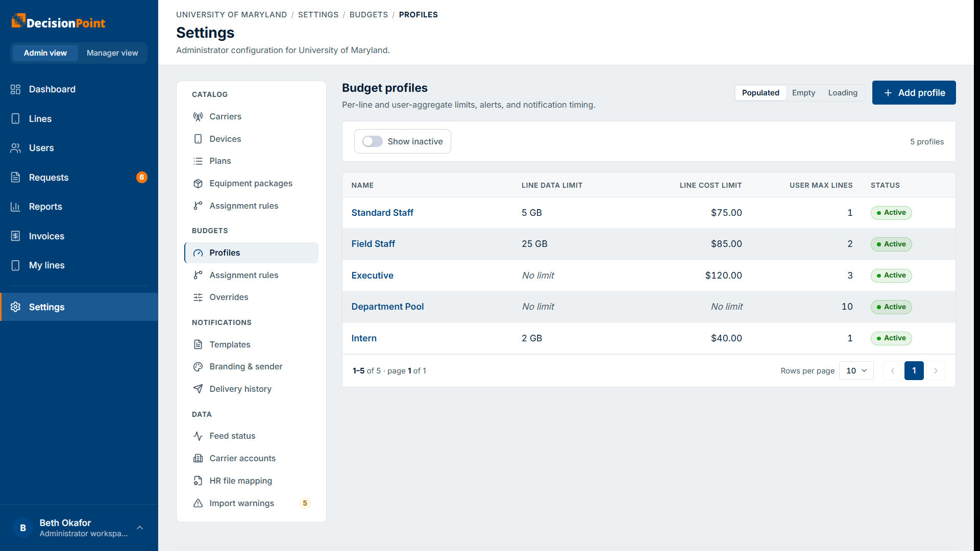The width and height of the screenshot is (980, 551).
Task: Open Equipment packages in Catalog
Action: pos(251,184)
